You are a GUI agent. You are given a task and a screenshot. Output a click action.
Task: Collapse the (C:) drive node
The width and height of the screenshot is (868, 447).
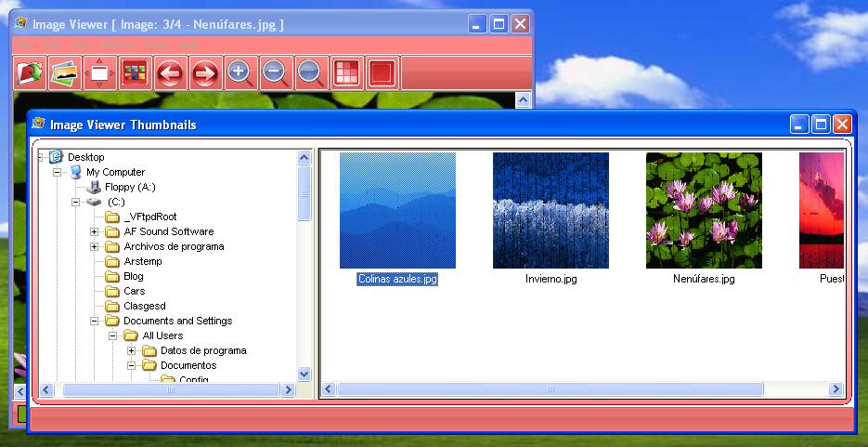[75, 203]
